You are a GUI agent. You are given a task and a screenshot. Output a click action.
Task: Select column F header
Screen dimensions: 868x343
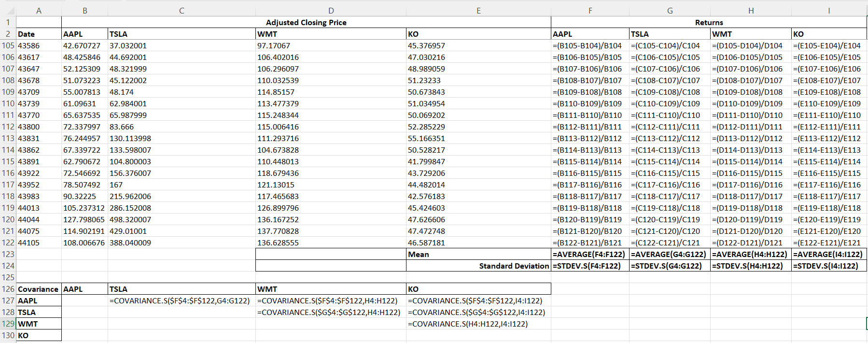click(x=590, y=11)
